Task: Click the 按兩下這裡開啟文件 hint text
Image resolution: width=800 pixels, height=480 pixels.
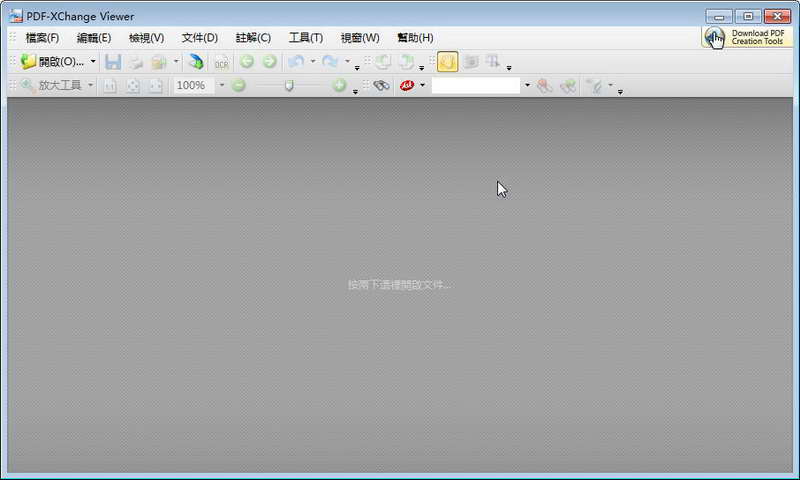Action: pos(399,285)
